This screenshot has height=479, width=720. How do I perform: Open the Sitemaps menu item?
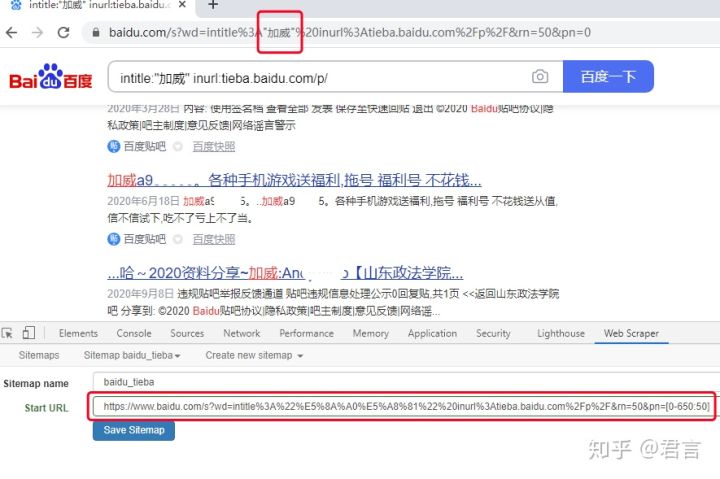click(x=39, y=355)
